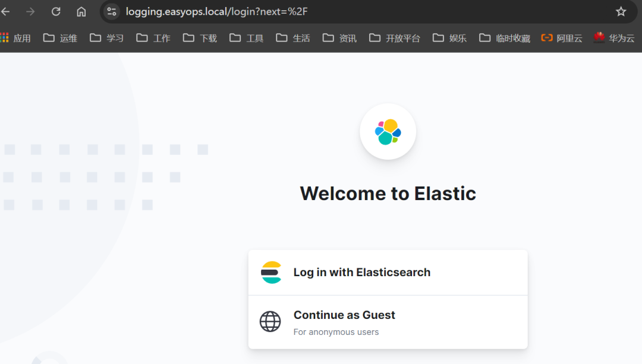Open the 应用 apps shortcut
This screenshot has height=364, width=642.
pyautogui.click(x=15, y=38)
